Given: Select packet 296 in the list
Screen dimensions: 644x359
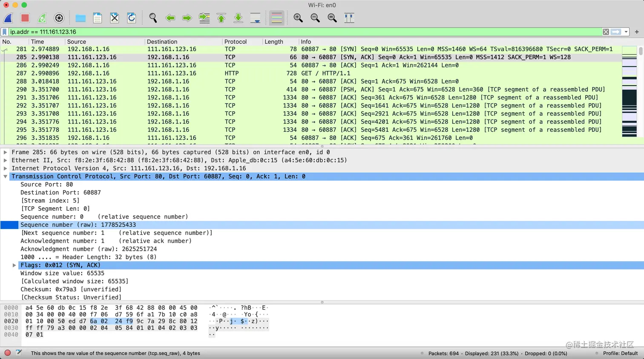Looking at the screenshot, I should point(311,138).
